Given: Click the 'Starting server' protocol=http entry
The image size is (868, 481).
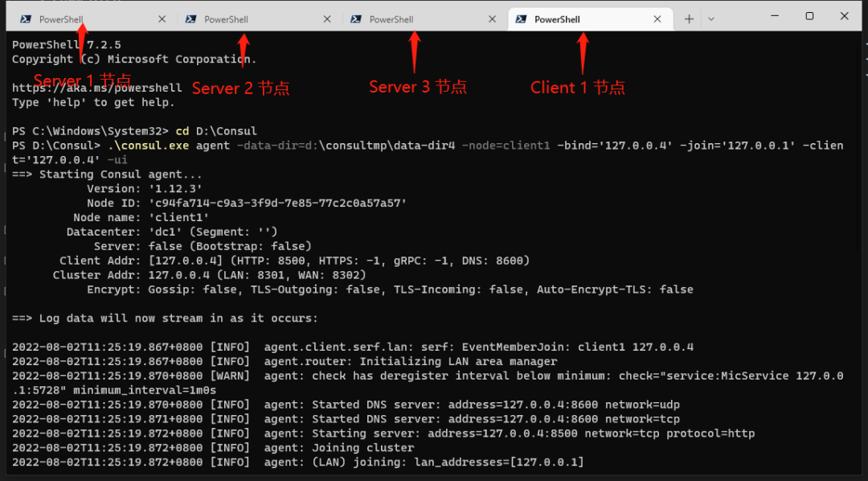Looking at the screenshot, I should click(383, 434).
